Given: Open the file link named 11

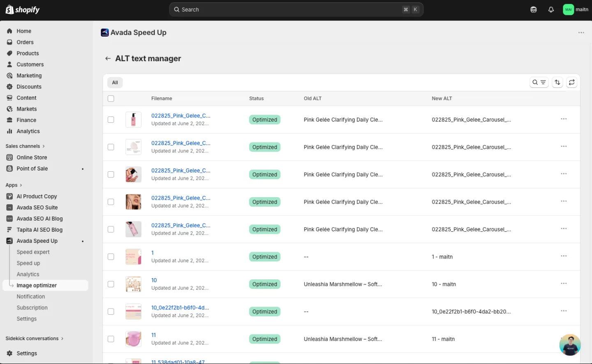Looking at the screenshot, I should 154,335.
